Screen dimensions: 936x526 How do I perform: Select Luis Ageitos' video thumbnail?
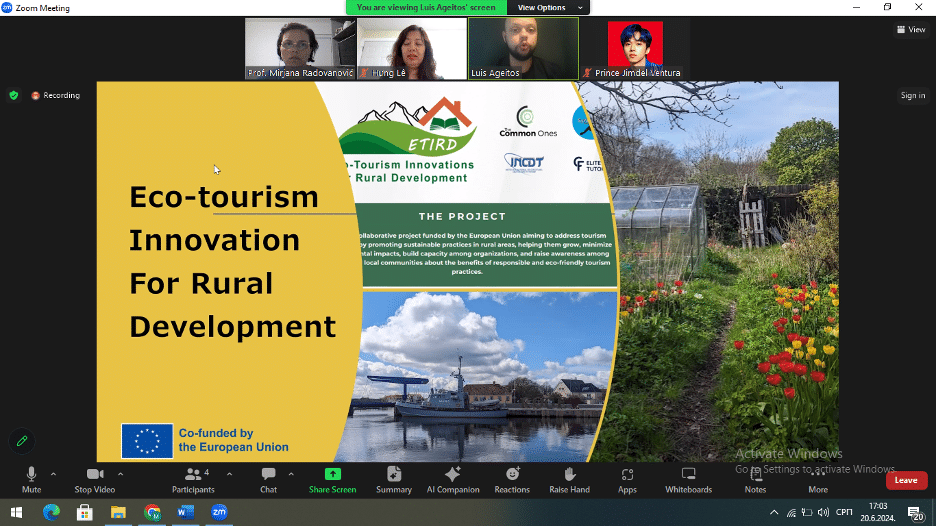click(523, 47)
